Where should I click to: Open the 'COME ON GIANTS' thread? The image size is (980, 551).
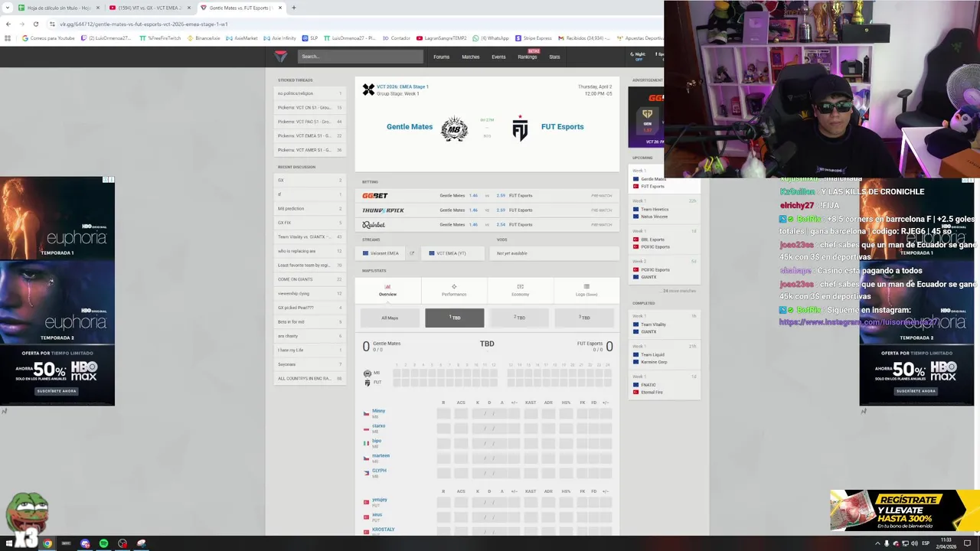point(310,279)
